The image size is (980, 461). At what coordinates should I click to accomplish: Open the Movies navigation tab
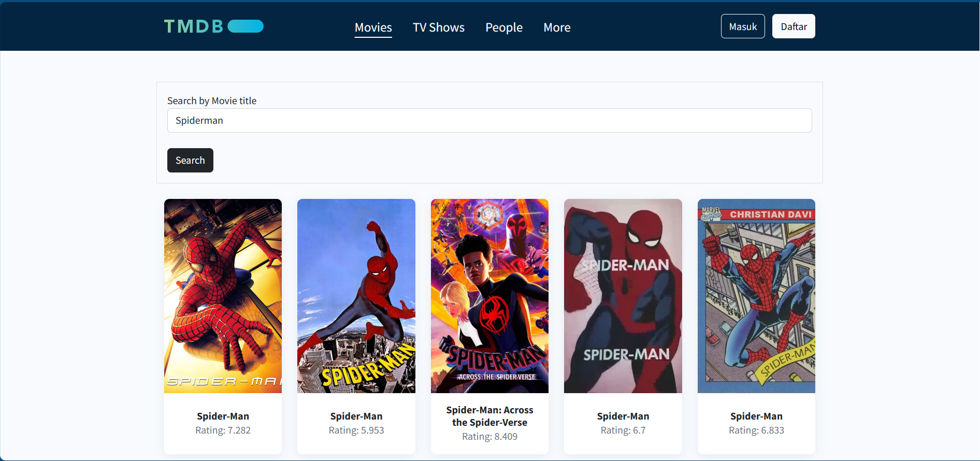(373, 27)
